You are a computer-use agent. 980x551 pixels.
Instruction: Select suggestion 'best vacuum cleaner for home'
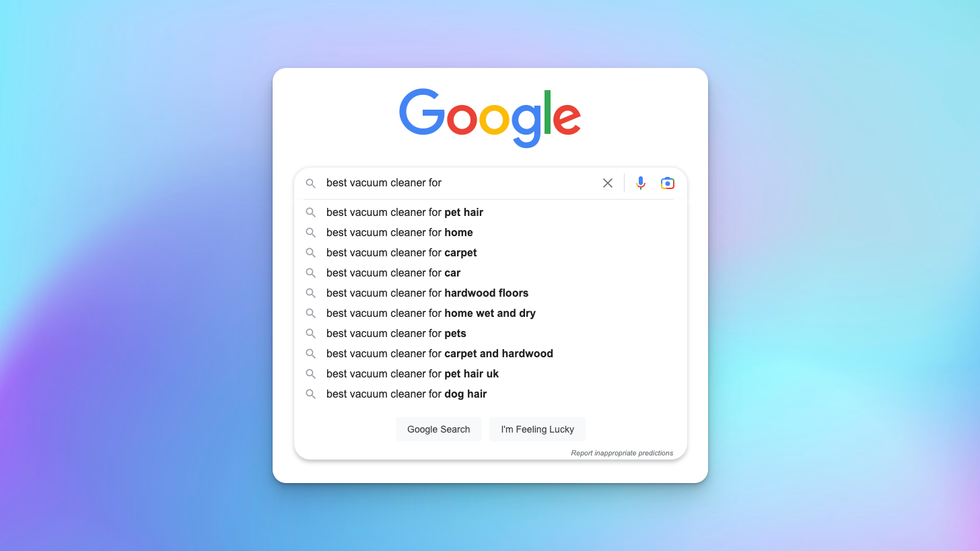click(x=399, y=232)
